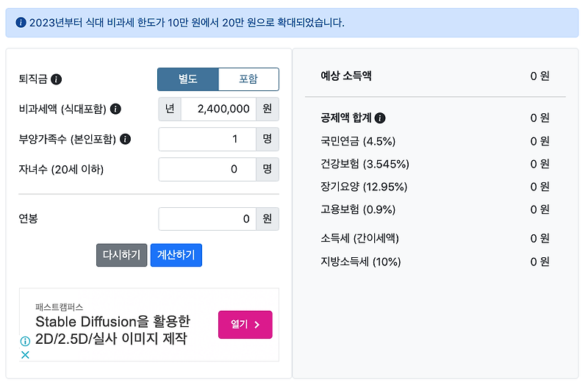The height and width of the screenshot is (385, 588).
Task: Focus the 비과세액 amount input field
Action: coord(218,109)
